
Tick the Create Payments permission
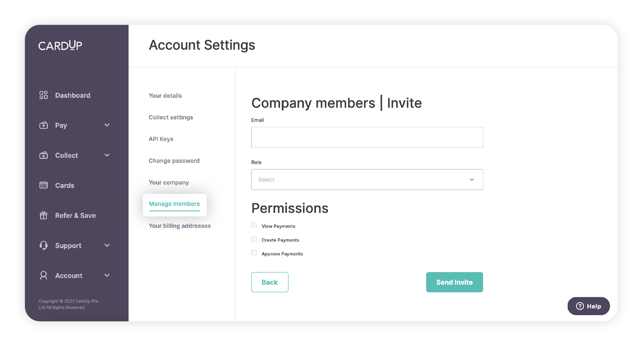(254, 239)
